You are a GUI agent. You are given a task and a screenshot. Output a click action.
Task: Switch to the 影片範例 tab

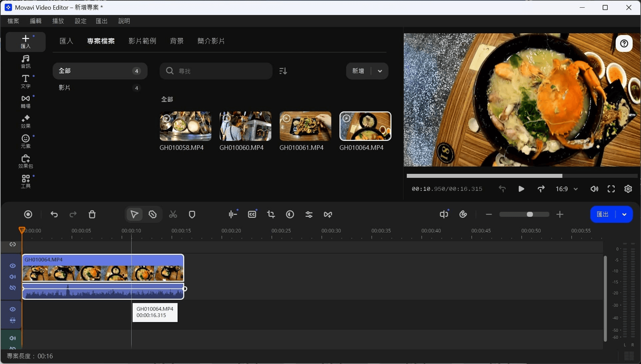click(x=142, y=41)
